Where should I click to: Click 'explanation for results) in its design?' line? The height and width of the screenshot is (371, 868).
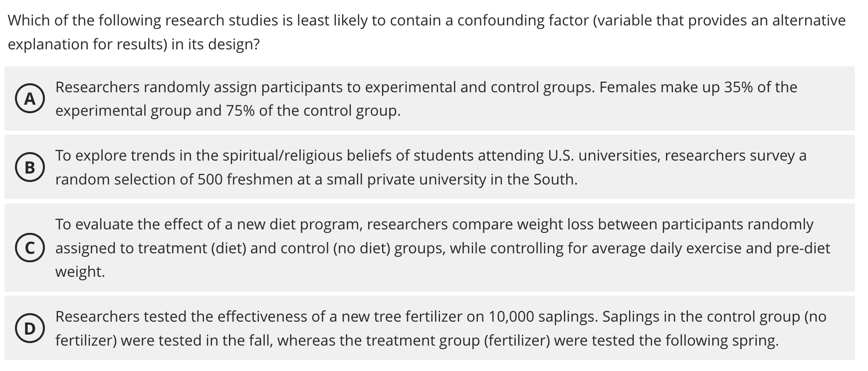134,44
